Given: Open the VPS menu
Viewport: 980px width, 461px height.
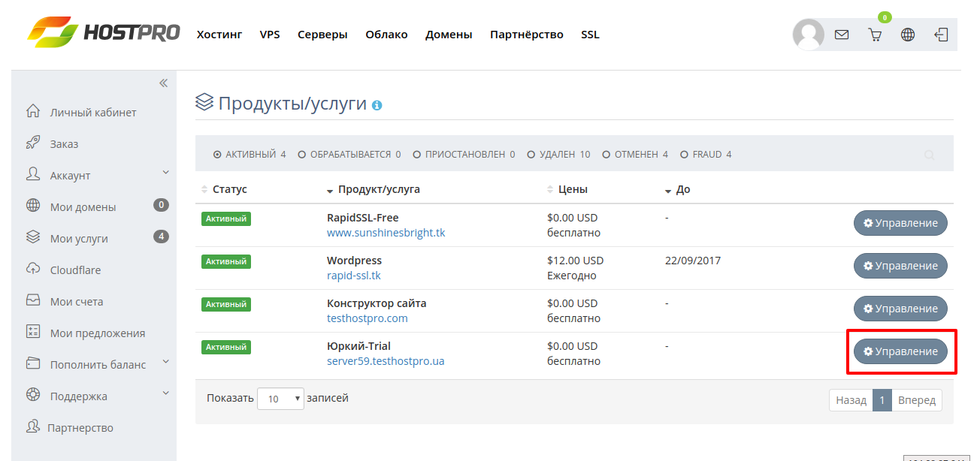Looking at the screenshot, I should (x=270, y=35).
